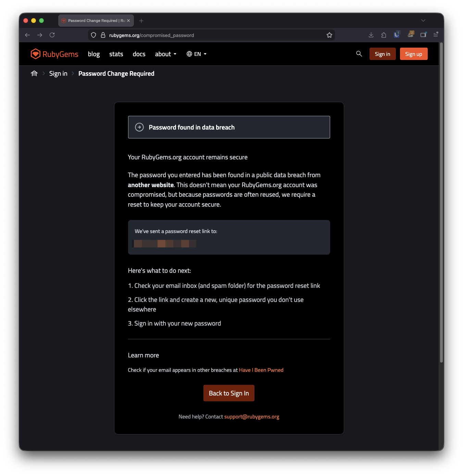Click the Sign in header button
This screenshot has height=476, width=463.
383,54
